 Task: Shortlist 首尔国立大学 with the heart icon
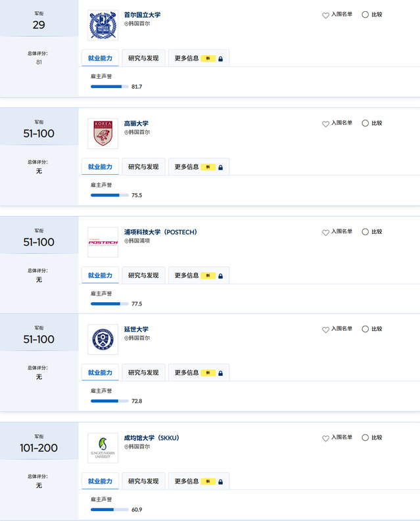coord(325,15)
